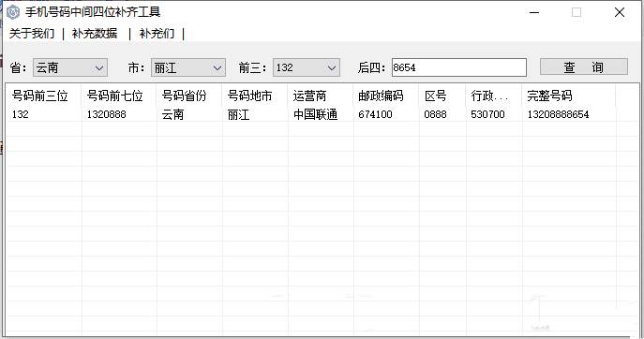Click the 邮政编码 column header
This screenshot has height=339, width=644.
coord(386,96)
